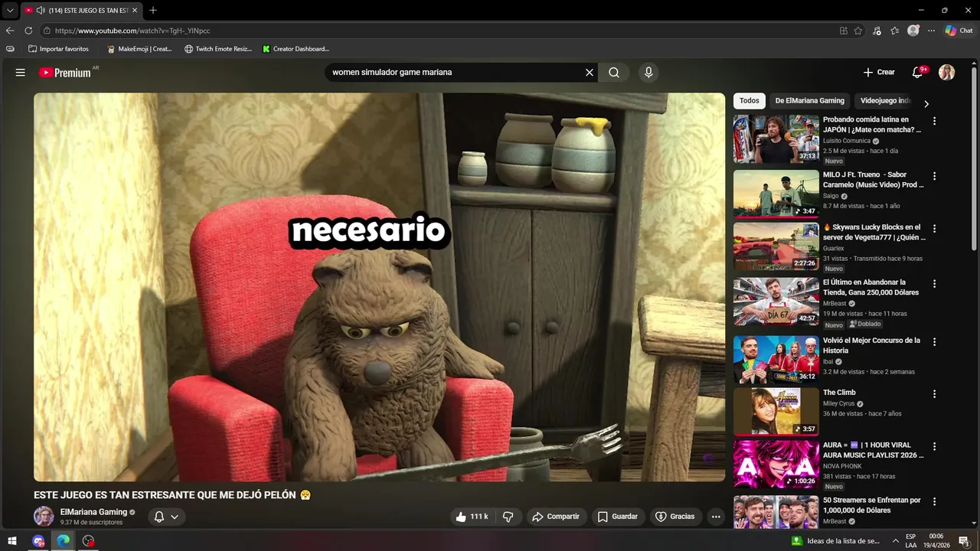Open Volvió el Mejor Concurso de la Historia

click(871, 345)
